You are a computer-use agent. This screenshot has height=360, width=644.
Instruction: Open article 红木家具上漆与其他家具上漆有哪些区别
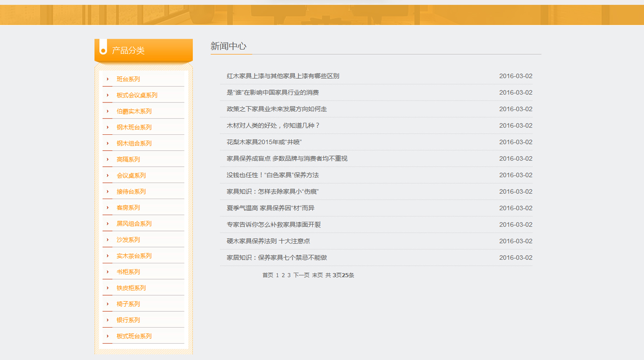283,76
